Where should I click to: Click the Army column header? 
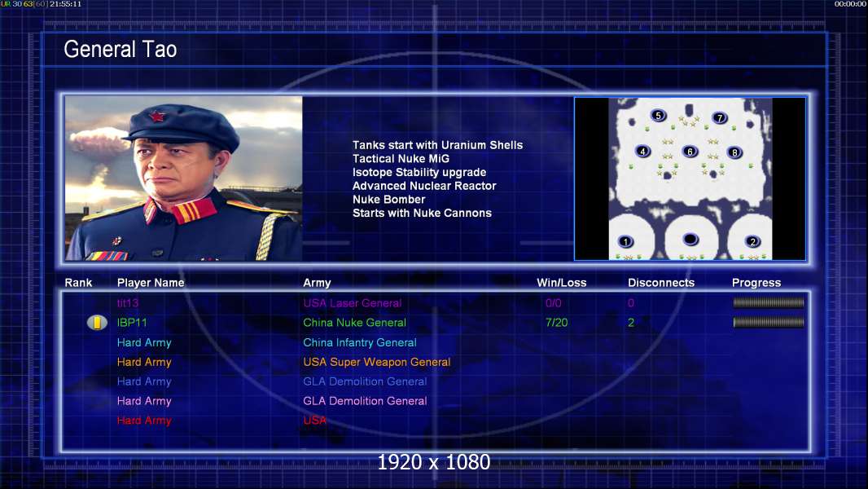[x=317, y=283]
